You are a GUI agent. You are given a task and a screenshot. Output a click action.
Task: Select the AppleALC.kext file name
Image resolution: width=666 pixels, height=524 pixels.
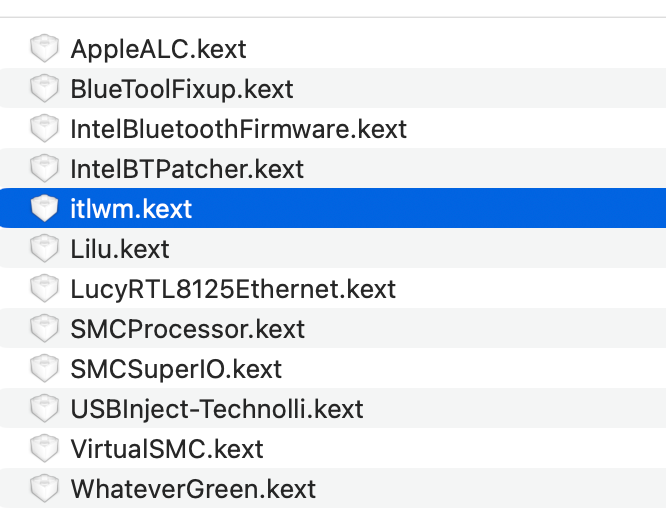[158, 48]
